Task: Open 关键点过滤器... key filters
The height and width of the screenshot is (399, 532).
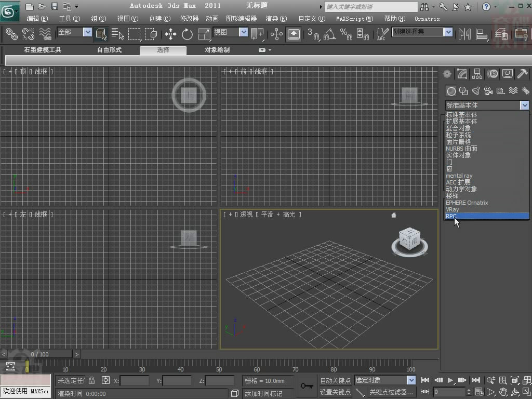Action: click(x=392, y=392)
